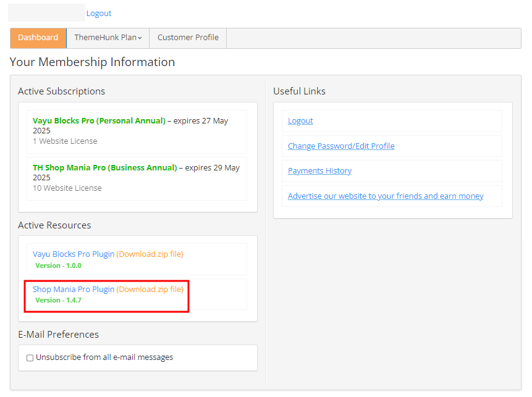
Task: Click the 'Active Resources' heading
Action: [54, 225]
